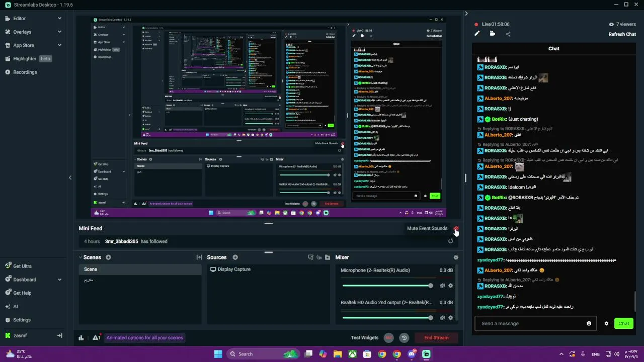Toggle the replay buffer button
The image size is (644, 362).
[404, 338]
